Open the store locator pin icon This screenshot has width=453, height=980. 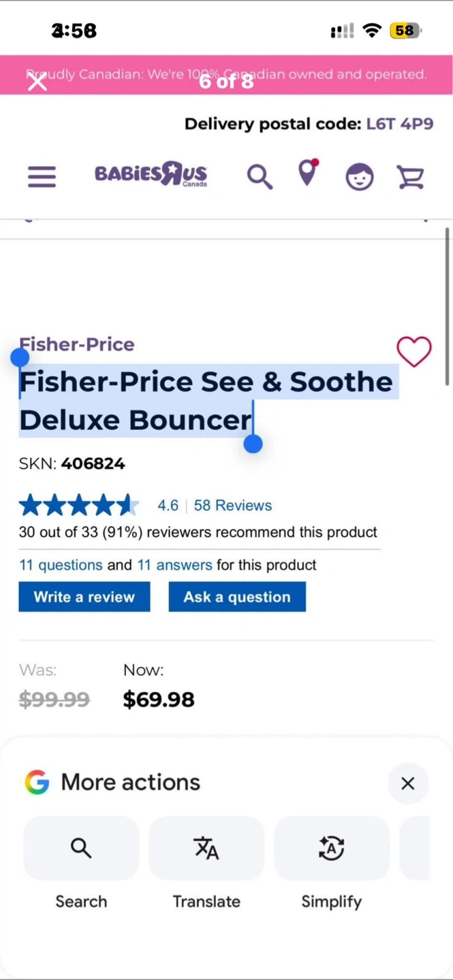(308, 174)
